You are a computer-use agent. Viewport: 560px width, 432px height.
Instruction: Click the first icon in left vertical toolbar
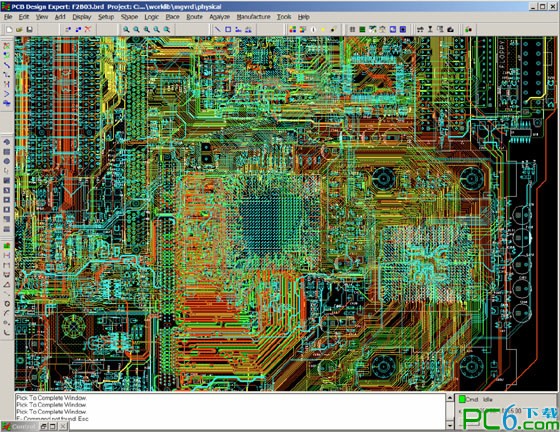pos(7,46)
